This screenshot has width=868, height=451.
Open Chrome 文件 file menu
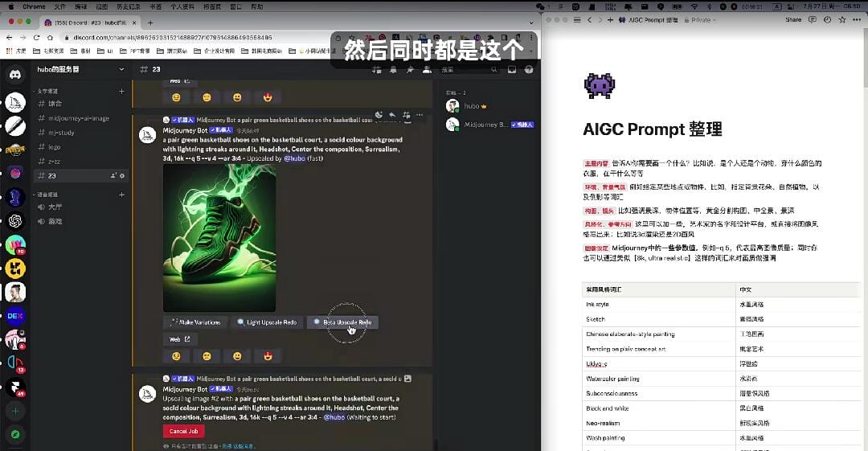point(59,6)
